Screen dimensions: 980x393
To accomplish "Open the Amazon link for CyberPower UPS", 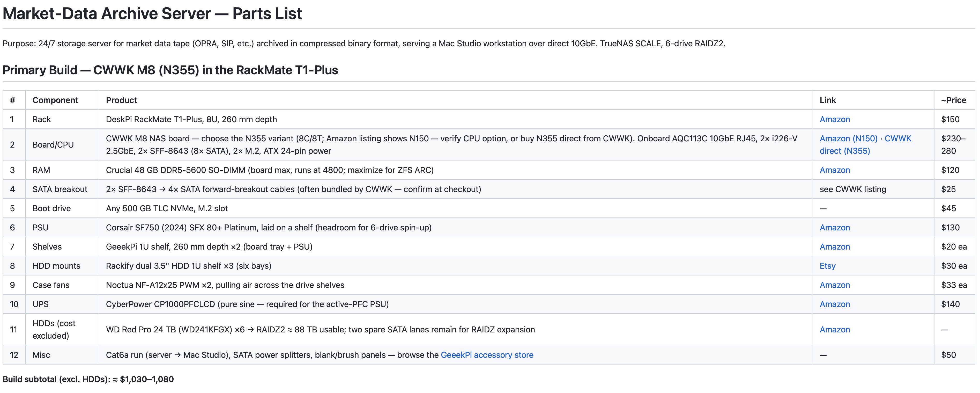I will pyautogui.click(x=834, y=304).
